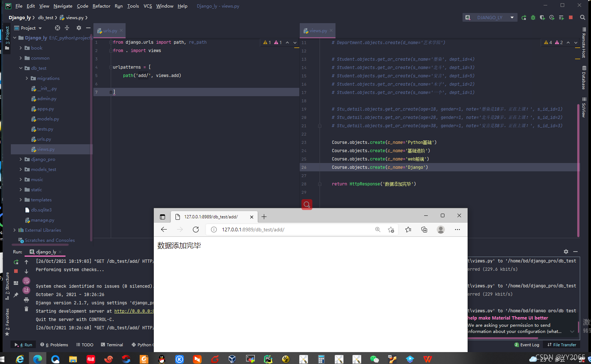
Task: Open browser settings and more menu
Action: [x=457, y=230]
